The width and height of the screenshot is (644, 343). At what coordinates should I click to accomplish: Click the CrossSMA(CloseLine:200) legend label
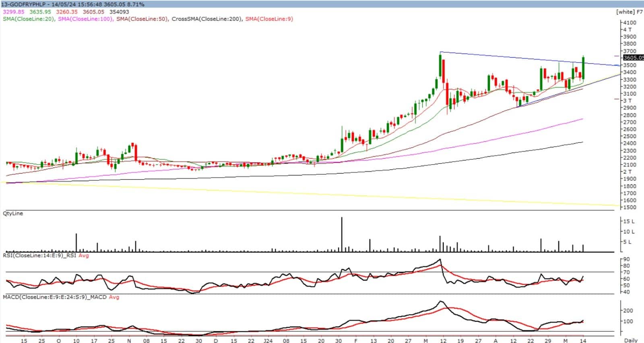[207, 19]
